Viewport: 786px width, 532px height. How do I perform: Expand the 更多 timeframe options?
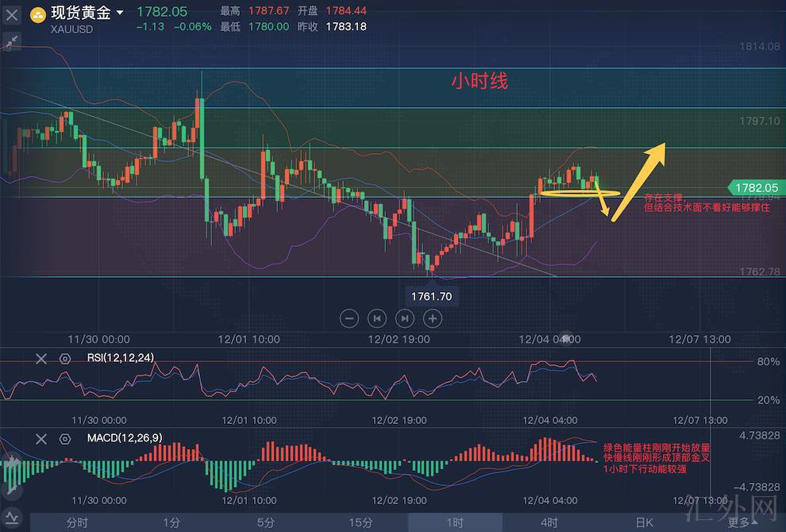738,522
